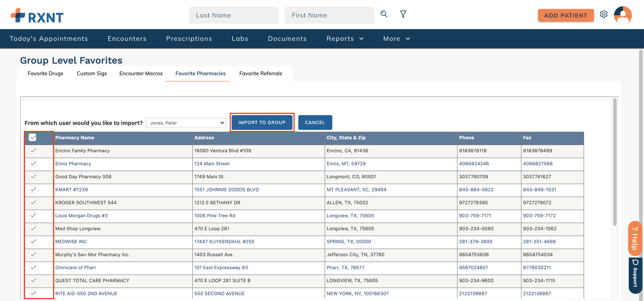Uncheck Med Shop Longview checkbox

(32, 229)
